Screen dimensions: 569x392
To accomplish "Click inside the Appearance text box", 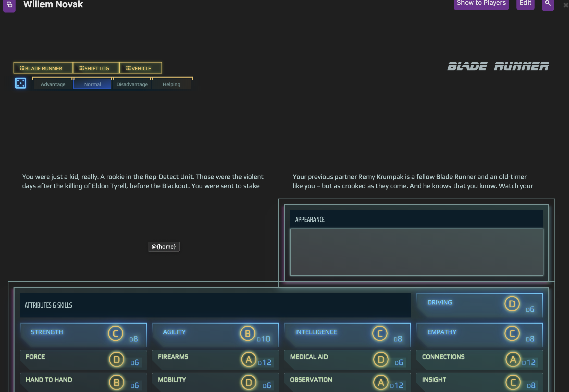I will click(416, 252).
